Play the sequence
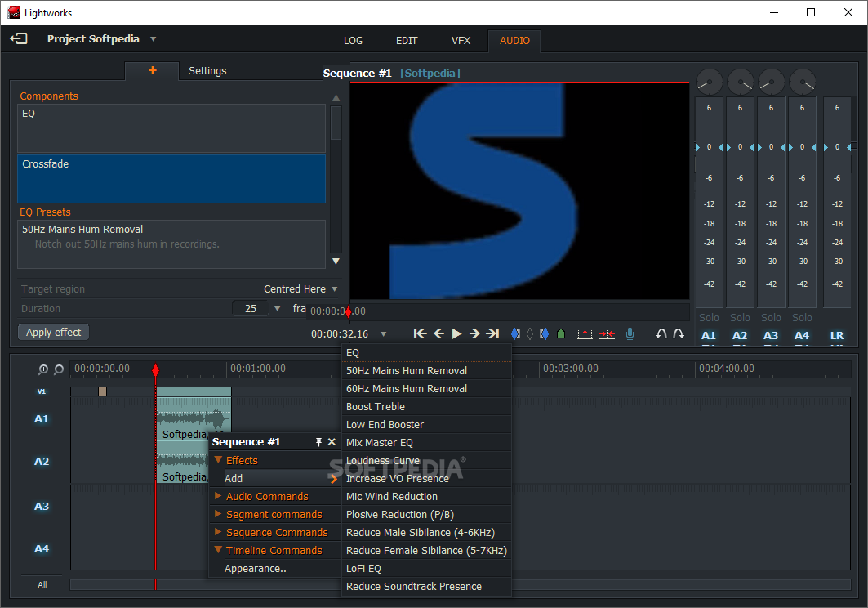The width and height of the screenshot is (868, 608). point(456,333)
